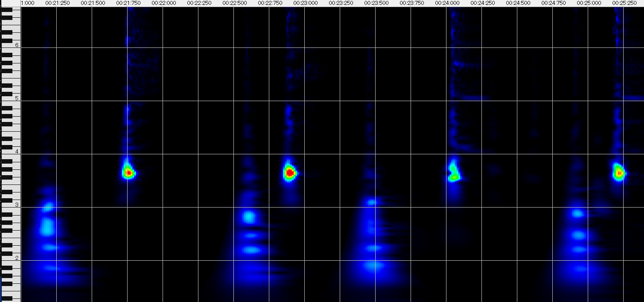Viewport: 644px width, 302px height.
Task: Click the red spectral peak at 00:25:250
Action: coord(619,173)
